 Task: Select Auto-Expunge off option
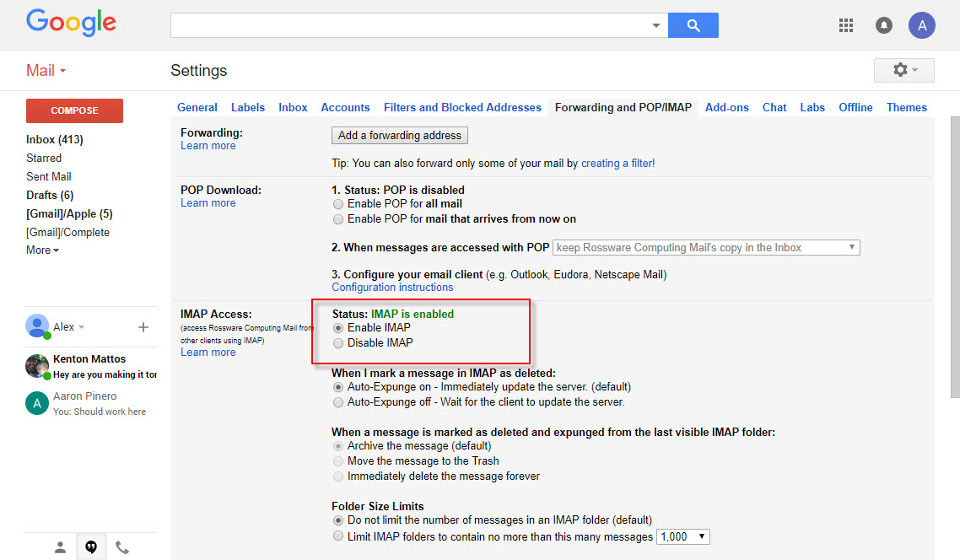(339, 403)
